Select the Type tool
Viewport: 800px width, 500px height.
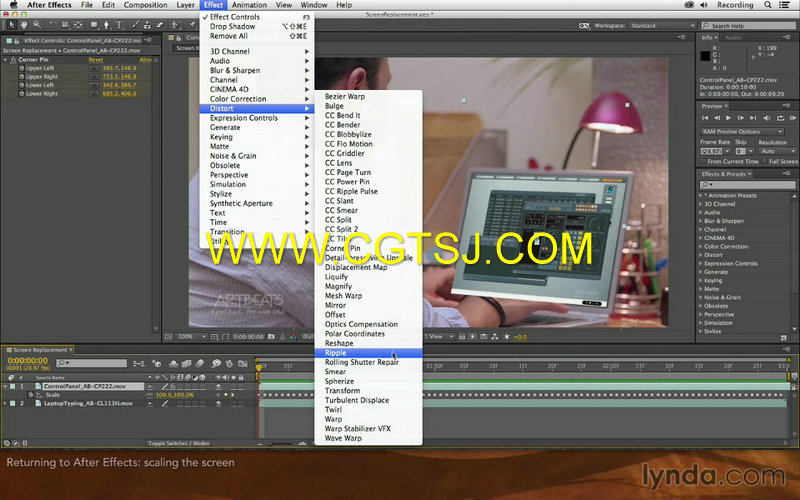point(119,24)
